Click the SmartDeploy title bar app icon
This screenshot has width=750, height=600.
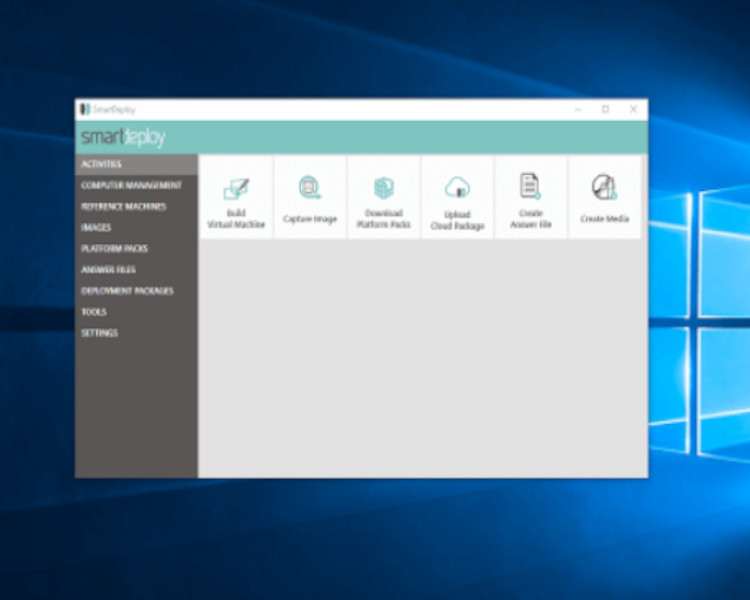[x=85, y=109]
